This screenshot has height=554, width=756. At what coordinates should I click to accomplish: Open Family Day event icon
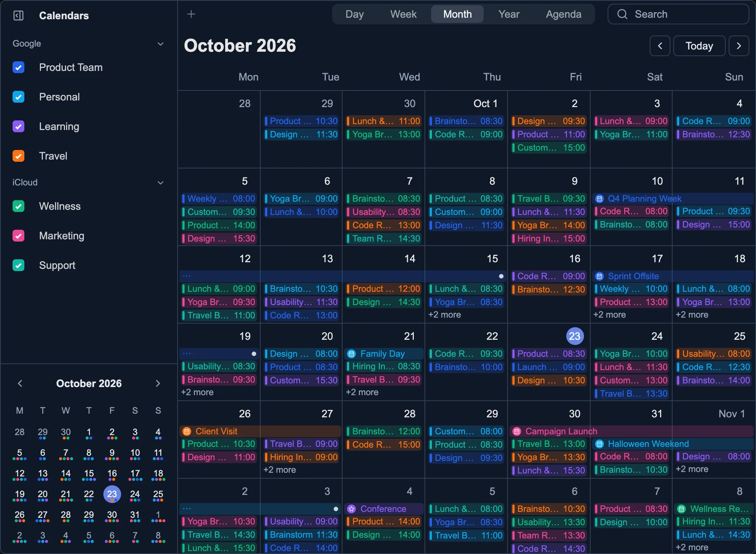[x=352, y=354]
